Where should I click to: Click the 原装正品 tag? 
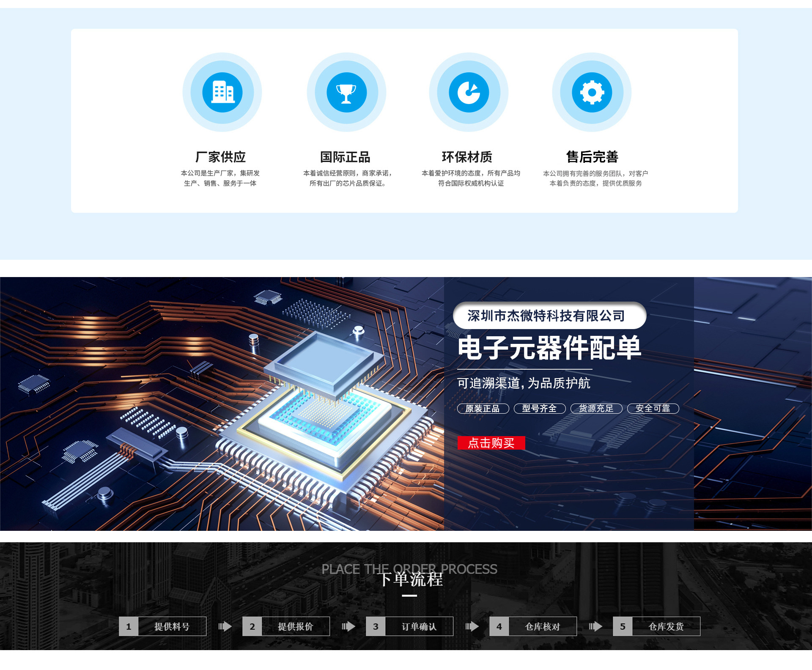[483, 408]
